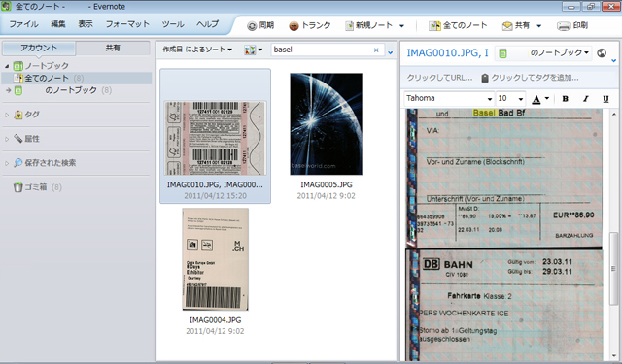Open the ファイル menu
Viewport: 622px width, 364px height.
[23, 24]
